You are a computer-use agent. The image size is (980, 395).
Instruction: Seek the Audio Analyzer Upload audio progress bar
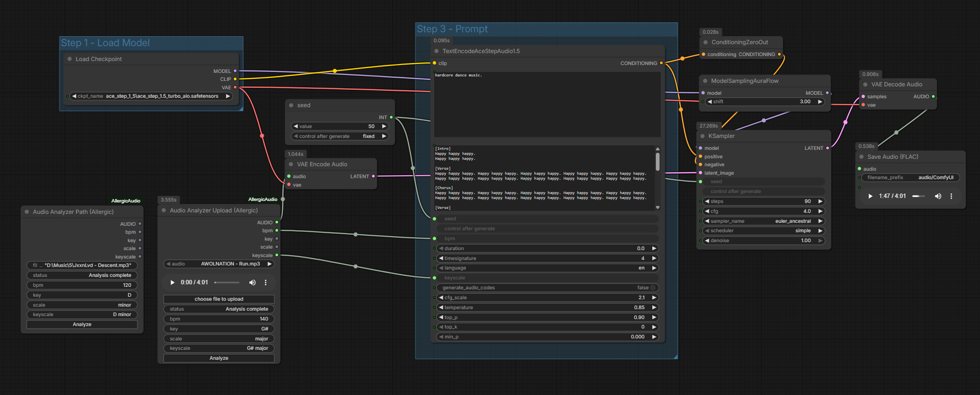[227, 282]
